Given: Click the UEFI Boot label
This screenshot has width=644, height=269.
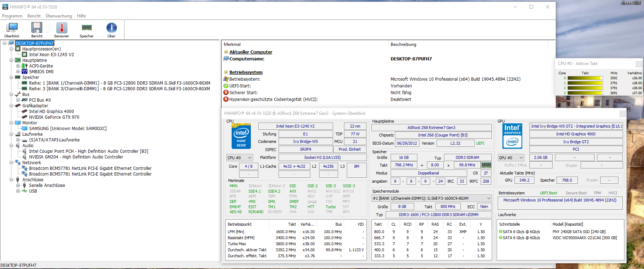Looking at the screenshot, I should pyautogui.click(x=548, y=193).
